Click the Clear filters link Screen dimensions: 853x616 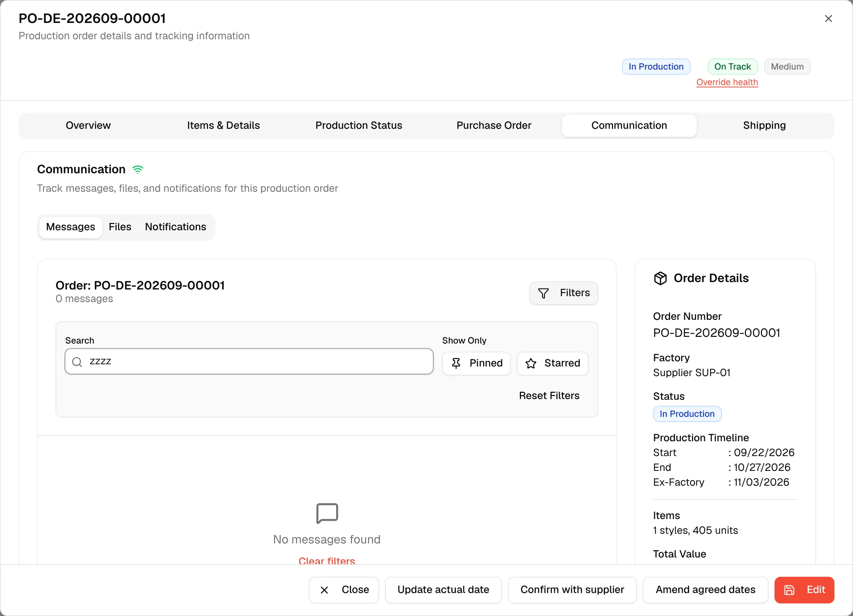click(x=327, y=561)
